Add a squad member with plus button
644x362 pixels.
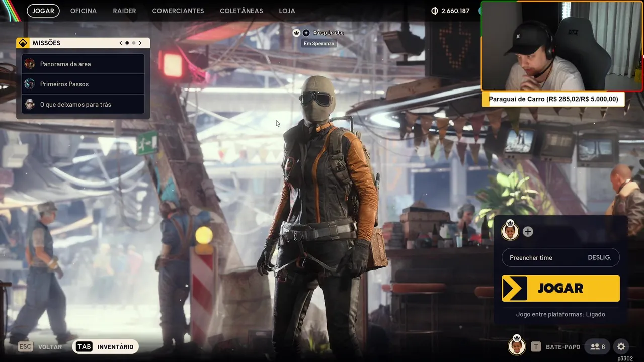[528, 232]
